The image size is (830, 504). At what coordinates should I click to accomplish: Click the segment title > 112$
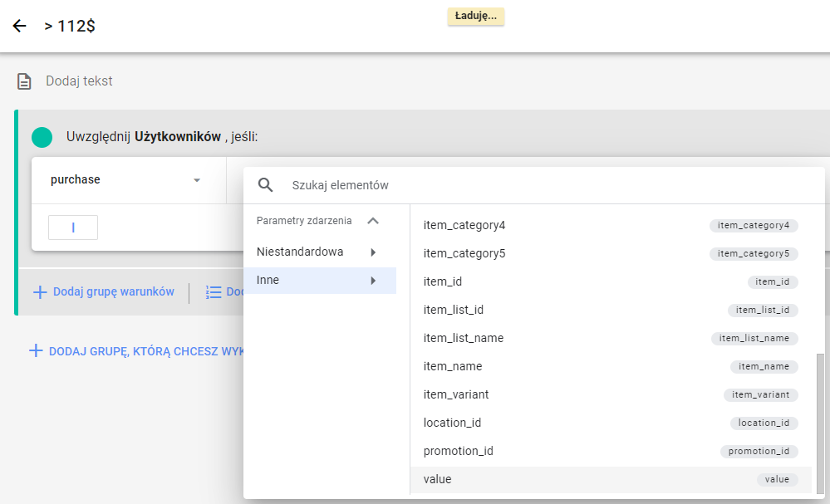coord(70,26)
